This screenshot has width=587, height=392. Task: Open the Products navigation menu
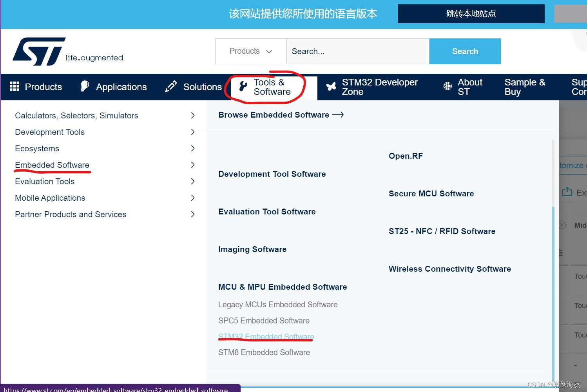point(36,87)
